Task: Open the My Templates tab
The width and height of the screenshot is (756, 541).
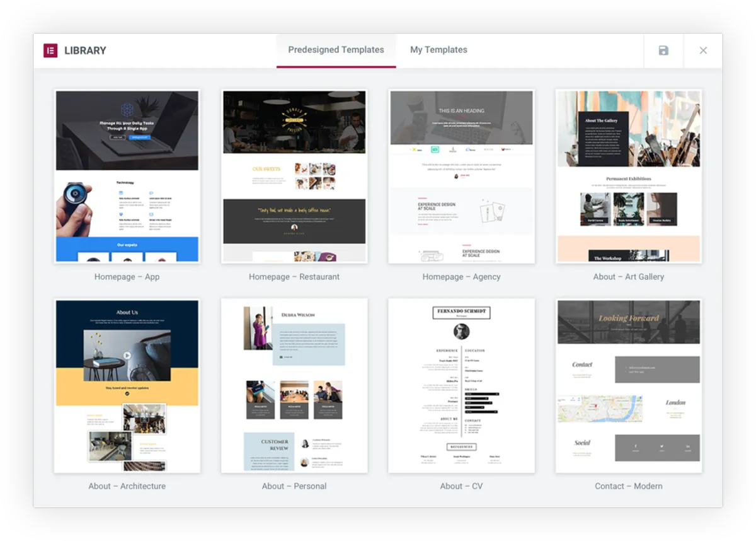Action: [438, 50]
